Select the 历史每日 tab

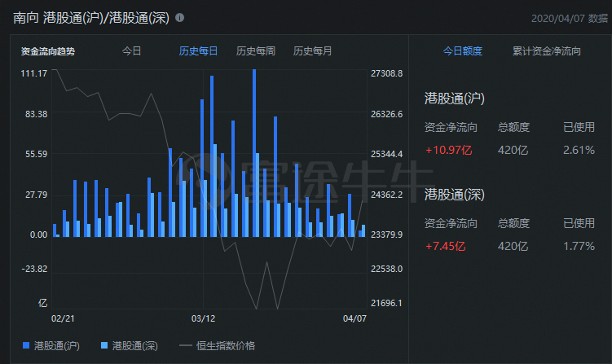coord(198,51)
